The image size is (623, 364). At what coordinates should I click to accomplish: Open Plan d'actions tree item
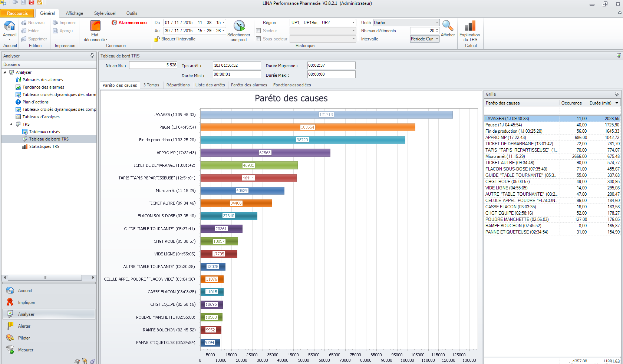coord(35,102)
